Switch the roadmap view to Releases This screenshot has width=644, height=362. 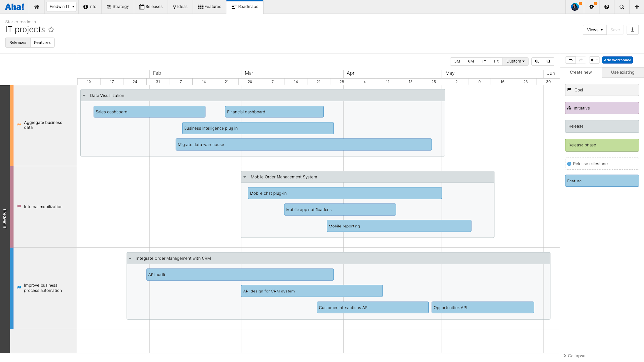(x=18, y=42)
